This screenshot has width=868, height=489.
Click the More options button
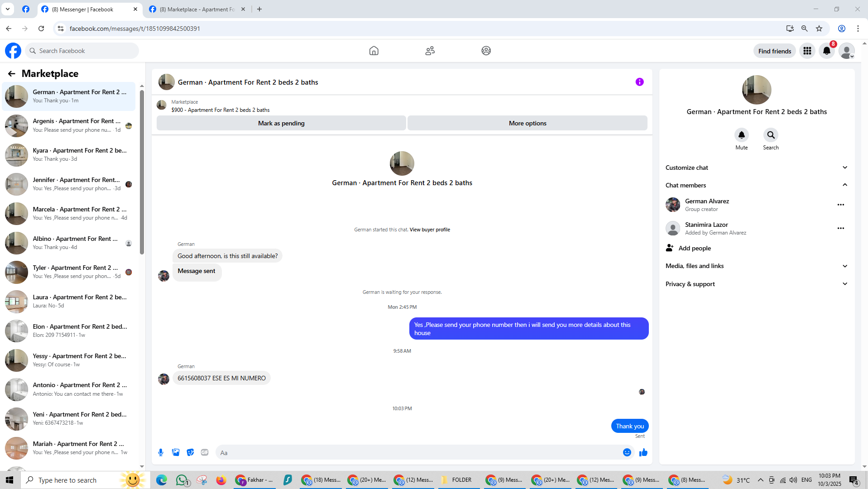(527, 123)
